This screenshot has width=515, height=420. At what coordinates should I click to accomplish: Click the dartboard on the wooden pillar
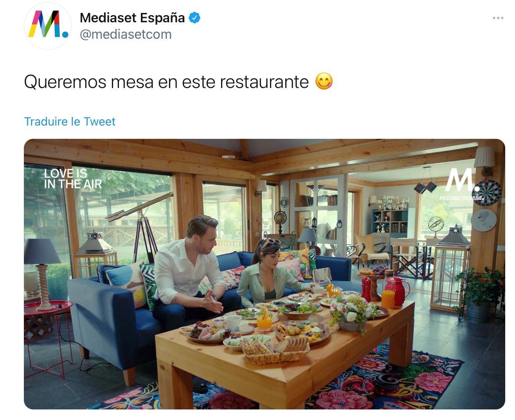(487, 192)
